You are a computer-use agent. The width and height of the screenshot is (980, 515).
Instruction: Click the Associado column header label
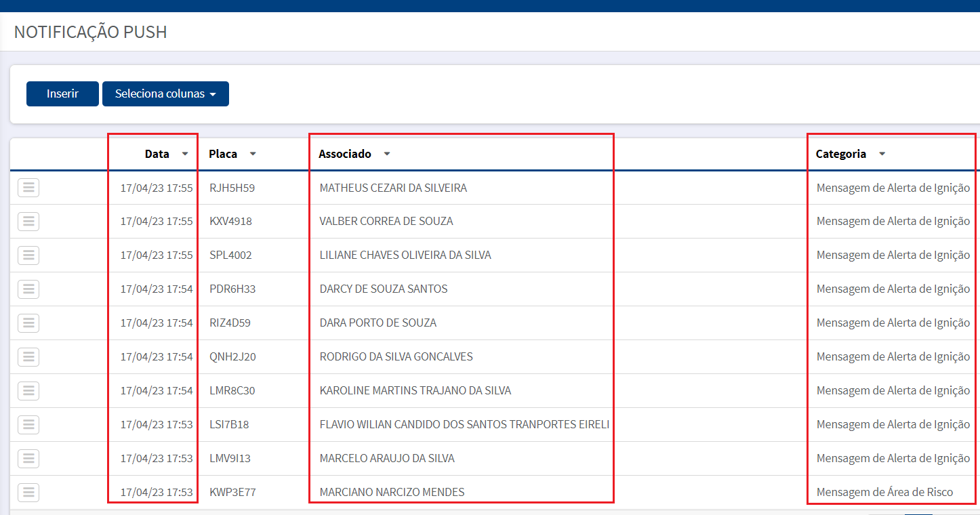click(345, 154)
